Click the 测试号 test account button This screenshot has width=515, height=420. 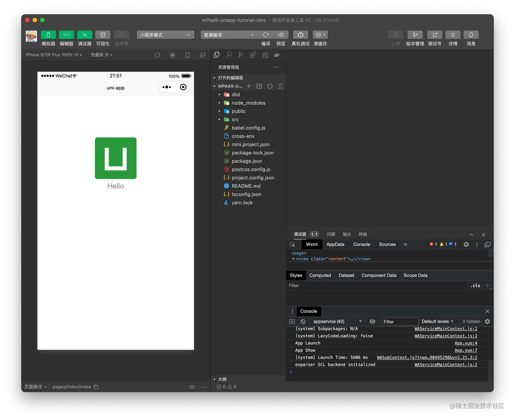[x=435, y=35]
